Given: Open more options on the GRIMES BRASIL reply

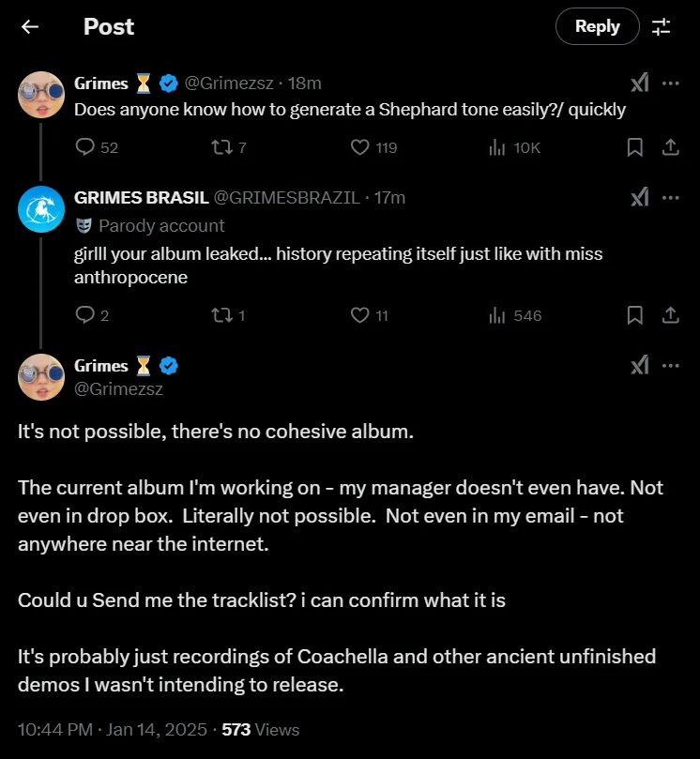Looking at the screenshot, I should click(x=671, y=197).
